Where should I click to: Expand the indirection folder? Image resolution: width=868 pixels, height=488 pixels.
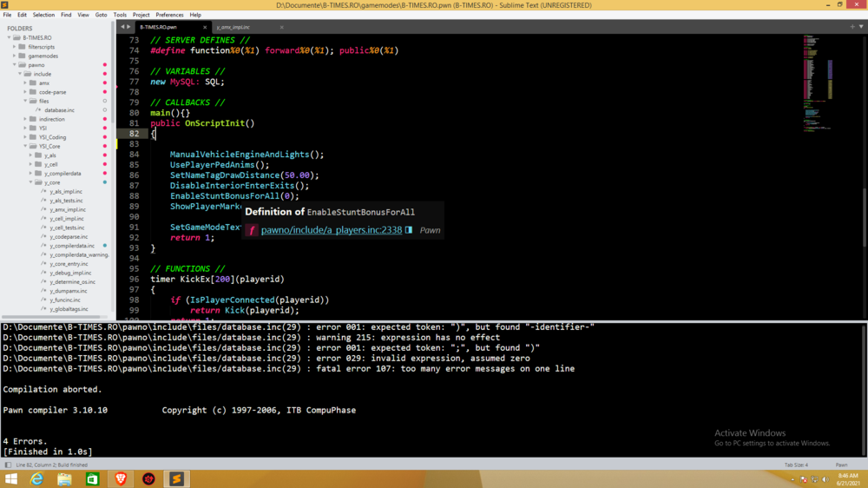click(25, 119)
